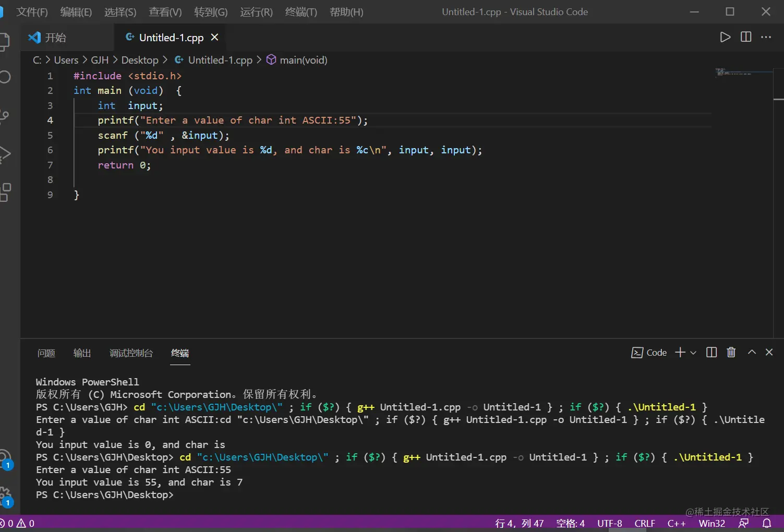Open the editor's more actions ellipsis
This screenshot has height=532, width=784.
tap(766, 37)
